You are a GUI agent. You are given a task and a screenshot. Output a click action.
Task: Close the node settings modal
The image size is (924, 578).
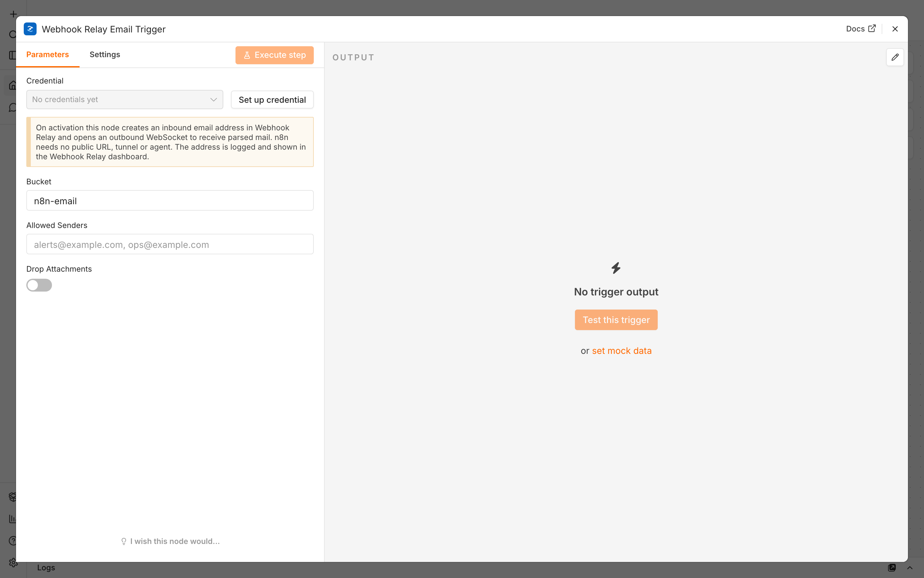click(x=895, y=29)
